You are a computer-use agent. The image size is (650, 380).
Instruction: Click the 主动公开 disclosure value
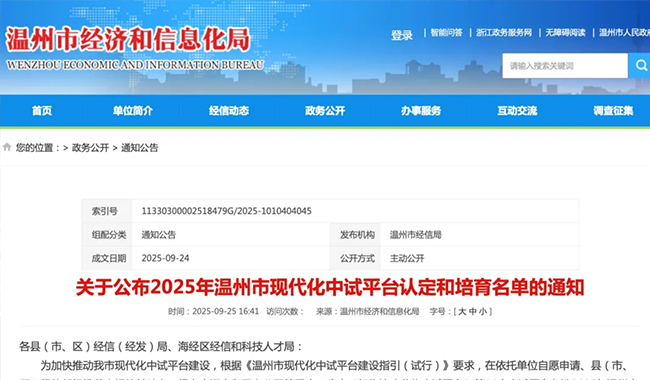point(407,258)
